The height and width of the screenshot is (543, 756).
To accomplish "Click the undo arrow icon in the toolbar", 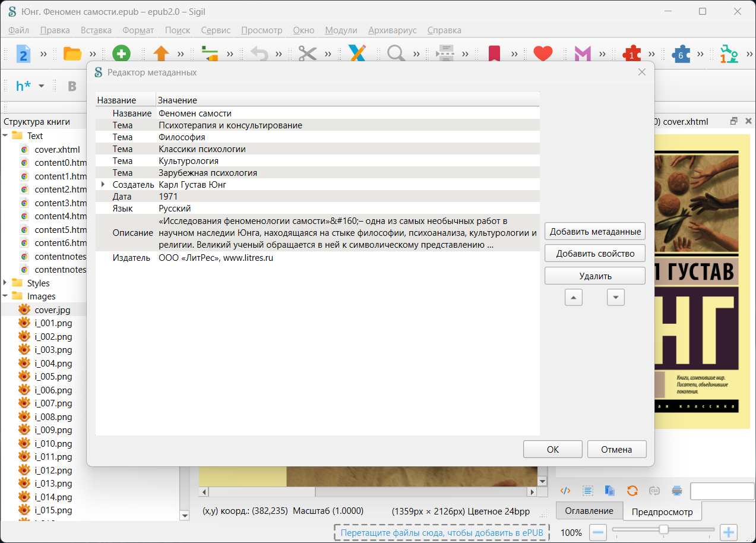I will click(x=259, y=54).
